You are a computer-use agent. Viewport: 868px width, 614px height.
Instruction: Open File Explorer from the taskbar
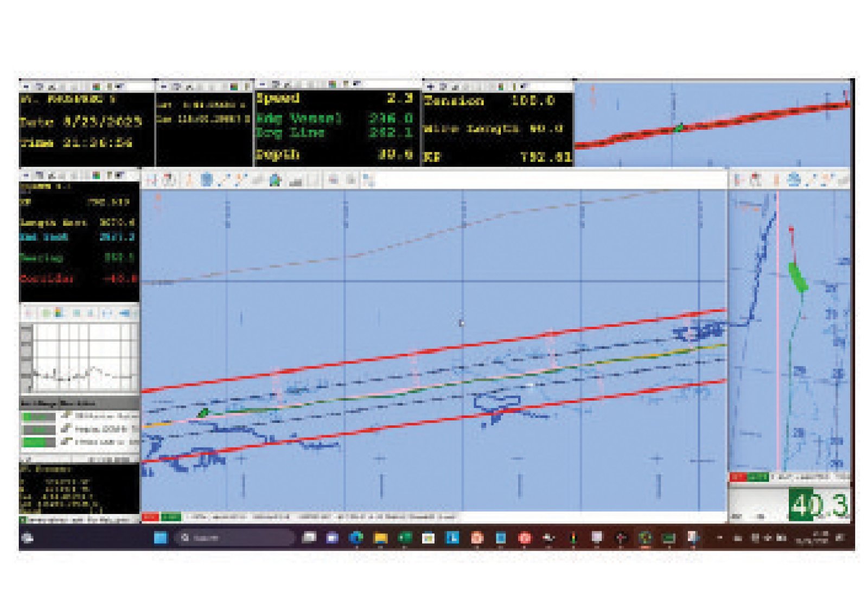[380, 537]
